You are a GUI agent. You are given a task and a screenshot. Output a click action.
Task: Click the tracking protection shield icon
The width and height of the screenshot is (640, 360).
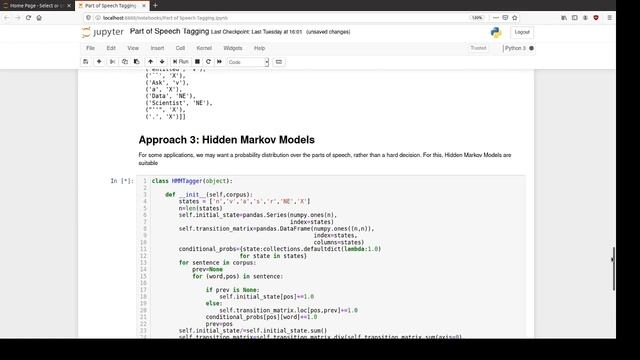point(89,18)
